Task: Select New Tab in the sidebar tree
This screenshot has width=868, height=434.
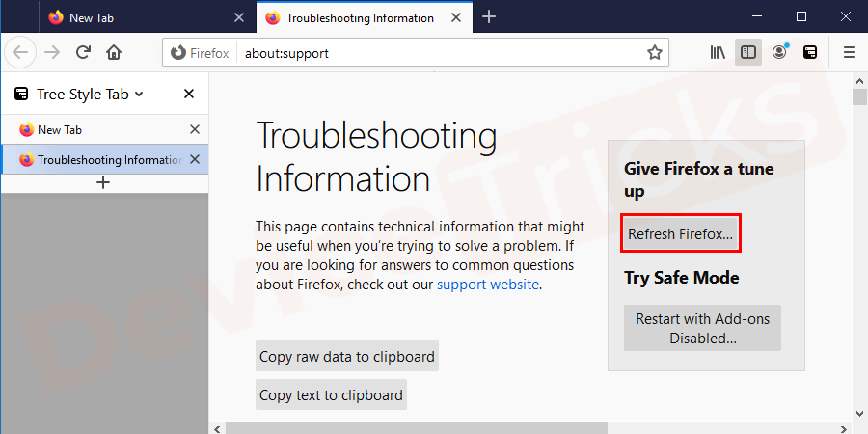Action: coord(105,129)
